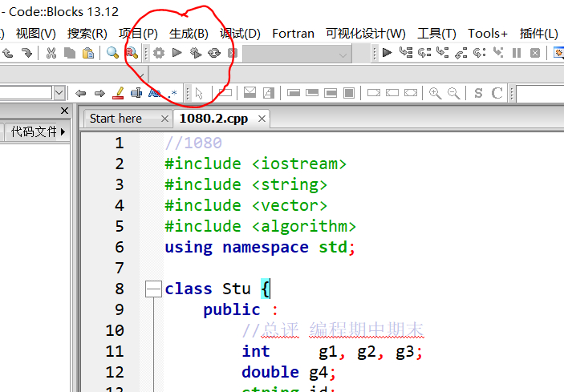The width and height of the screenshot is (564, 392).
Task: Switch to the Start here tab
Action: point(116,119)
